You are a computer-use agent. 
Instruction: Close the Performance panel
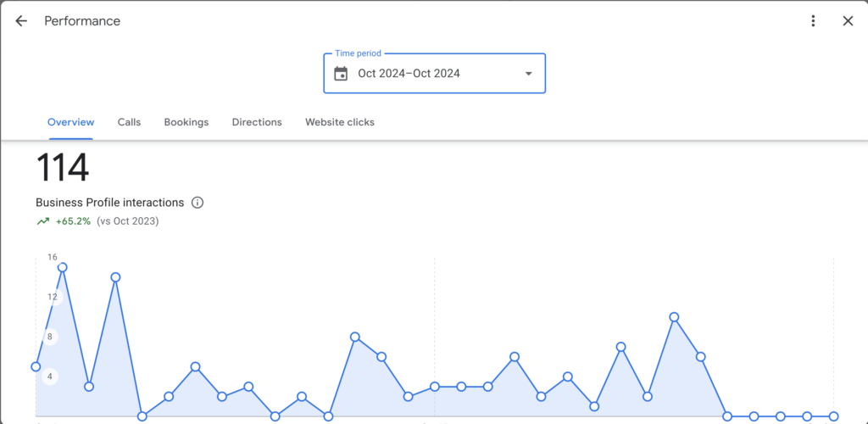click(848, 21)
